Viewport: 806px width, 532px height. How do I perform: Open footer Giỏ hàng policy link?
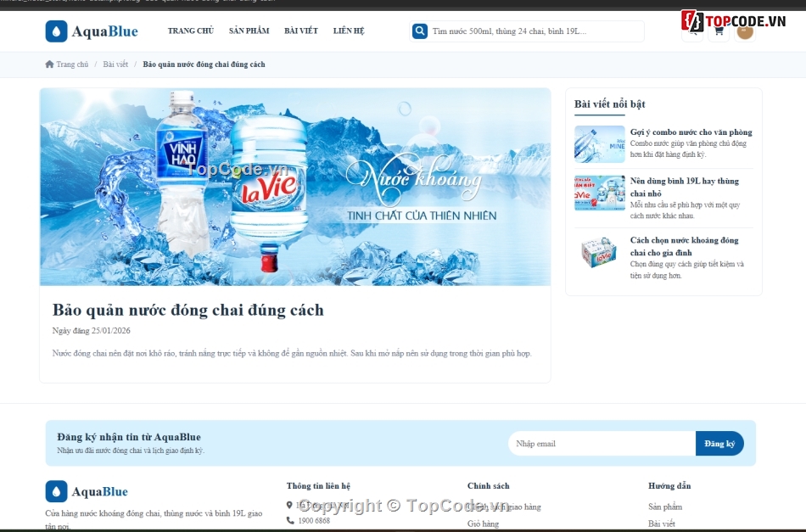point(484,524)
